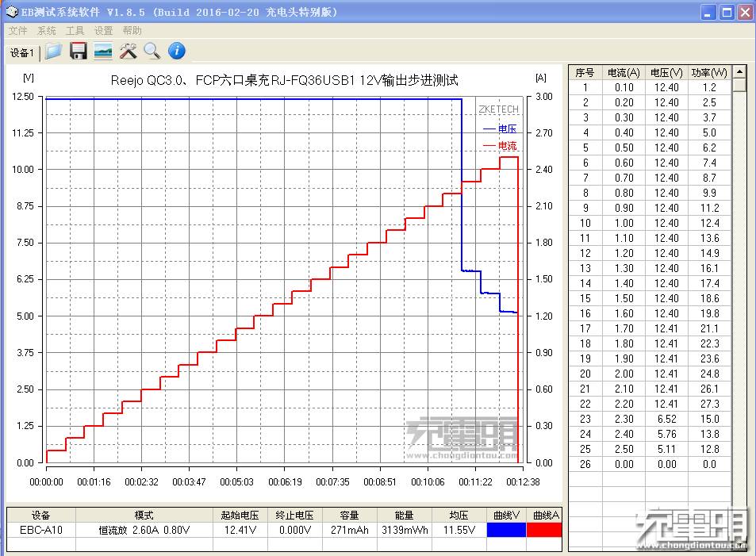Image resolution: width=756 pixels, height=556 pixels.
Task: Click the ZKETECH label in chart
Action: click(498, 109)
